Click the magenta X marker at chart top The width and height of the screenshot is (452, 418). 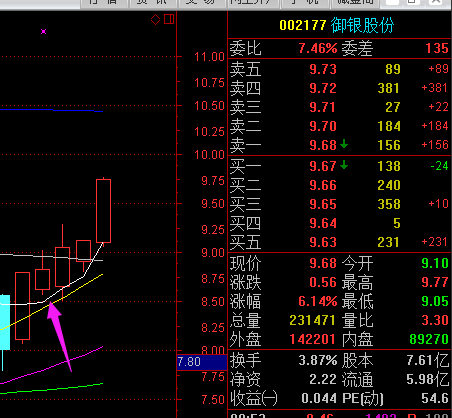pyautogui.click(x=43, y=32)
